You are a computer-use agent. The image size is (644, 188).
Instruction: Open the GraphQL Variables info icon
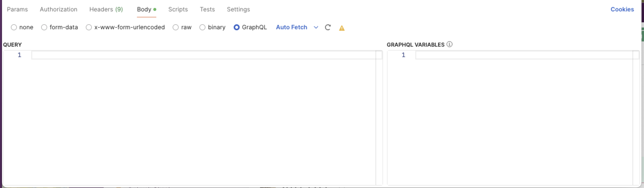point(450,44)
